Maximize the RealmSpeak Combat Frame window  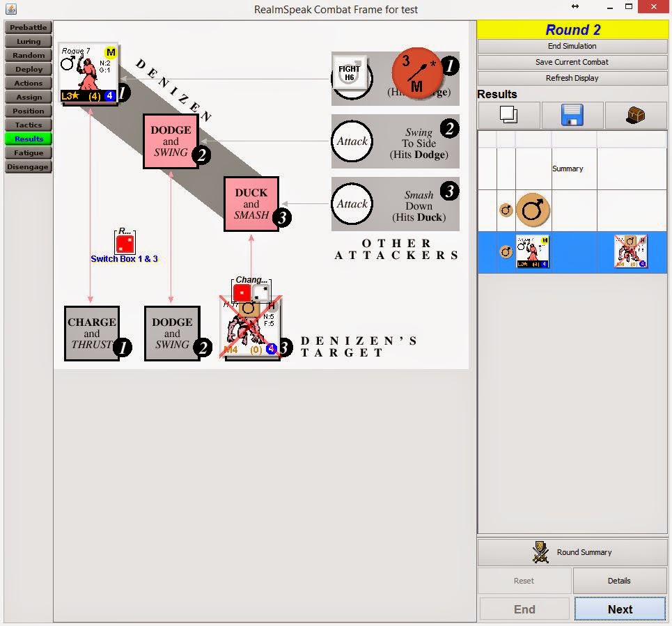click(x=629, y=6)
